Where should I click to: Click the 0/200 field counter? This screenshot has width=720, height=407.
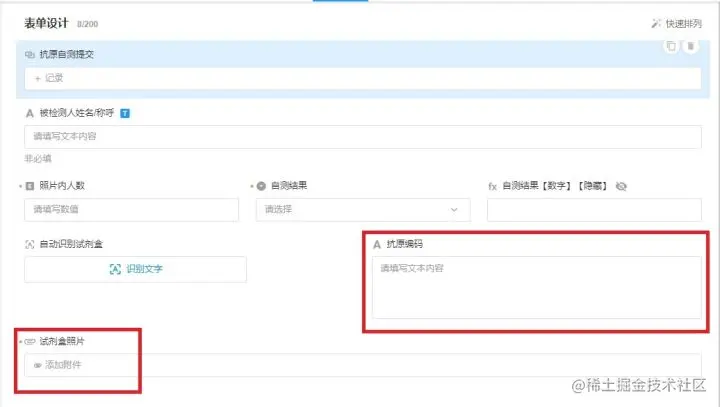coord(88,24)
